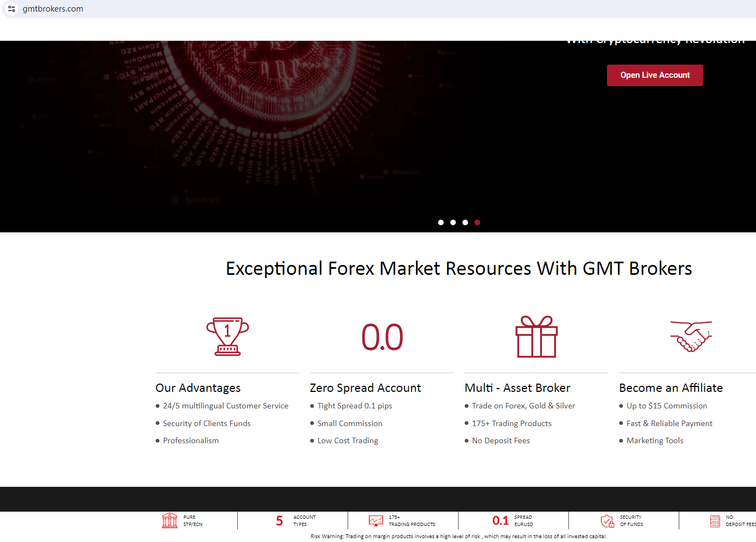Click the 'Low Cost Trading' bullet text
756x542 pixels.
348,440
